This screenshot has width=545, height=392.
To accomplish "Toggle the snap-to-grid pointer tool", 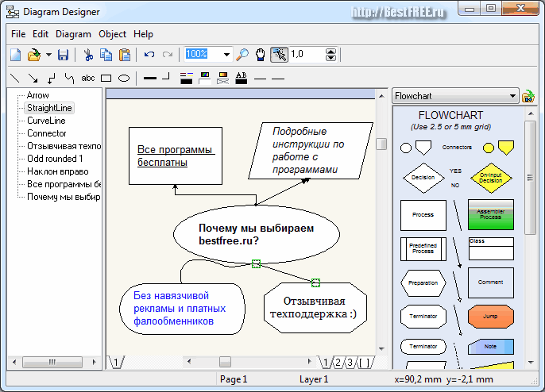I will click(279, 55).
